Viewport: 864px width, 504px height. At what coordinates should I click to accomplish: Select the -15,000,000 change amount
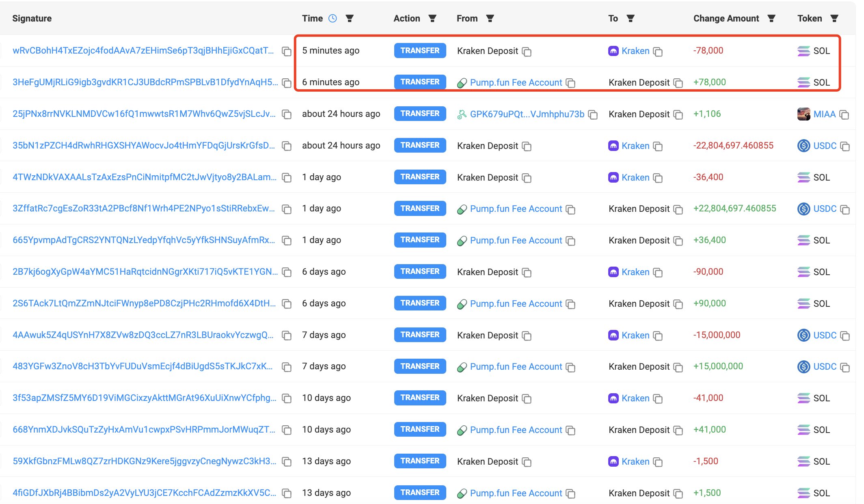click(x=717, y=335)
